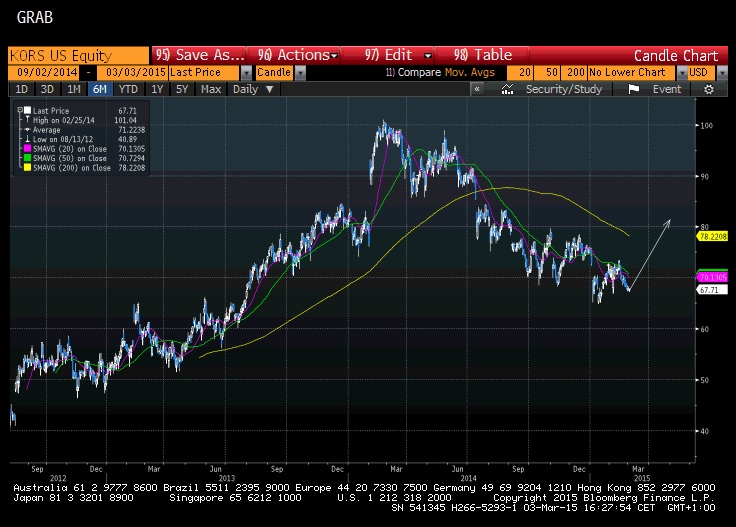Click the yellow 78.2208 axis price tag
The width and height of the screenshot is (736, 527).
(712, 237)
